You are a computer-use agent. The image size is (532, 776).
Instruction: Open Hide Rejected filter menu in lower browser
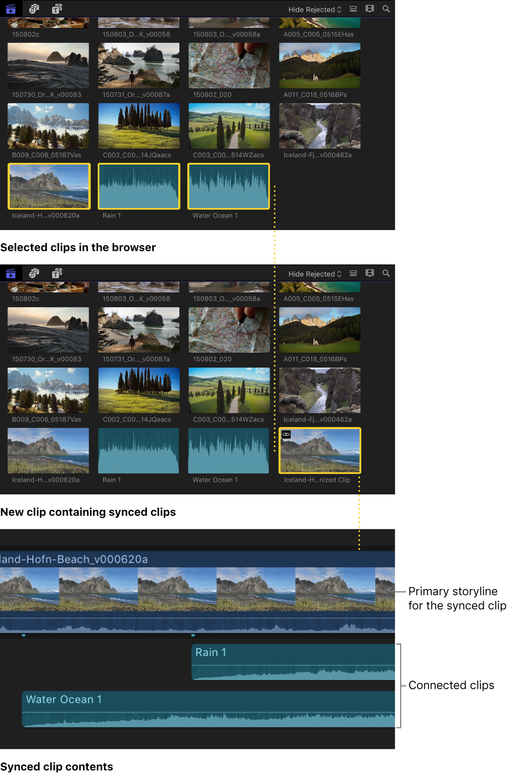pyautogui.click(x=315, y=274)
